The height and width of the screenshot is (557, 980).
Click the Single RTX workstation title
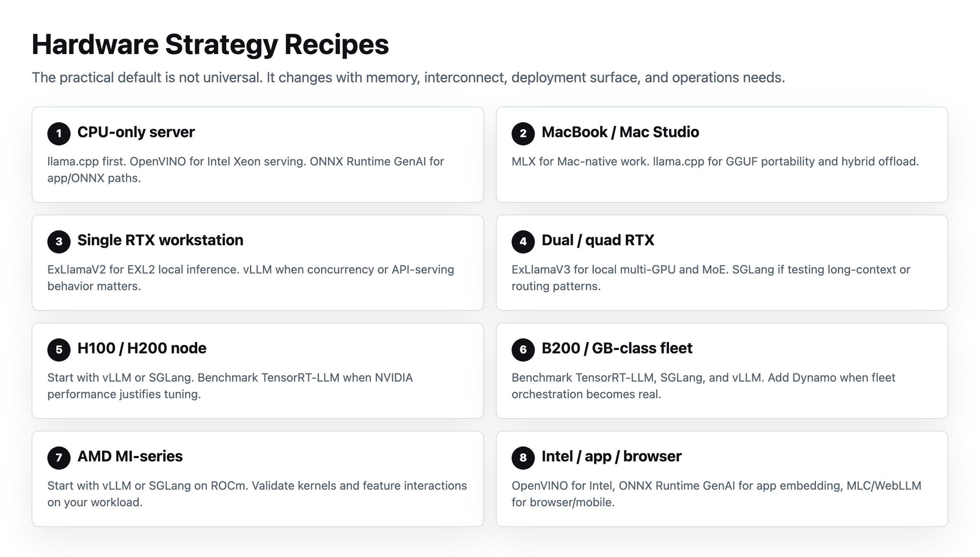(160, 240)
